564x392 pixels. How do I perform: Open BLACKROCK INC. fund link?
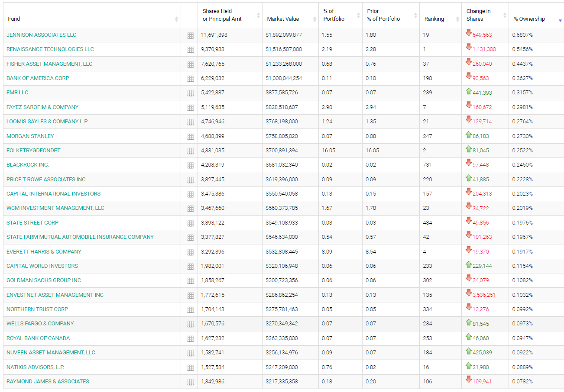[28, 165]
